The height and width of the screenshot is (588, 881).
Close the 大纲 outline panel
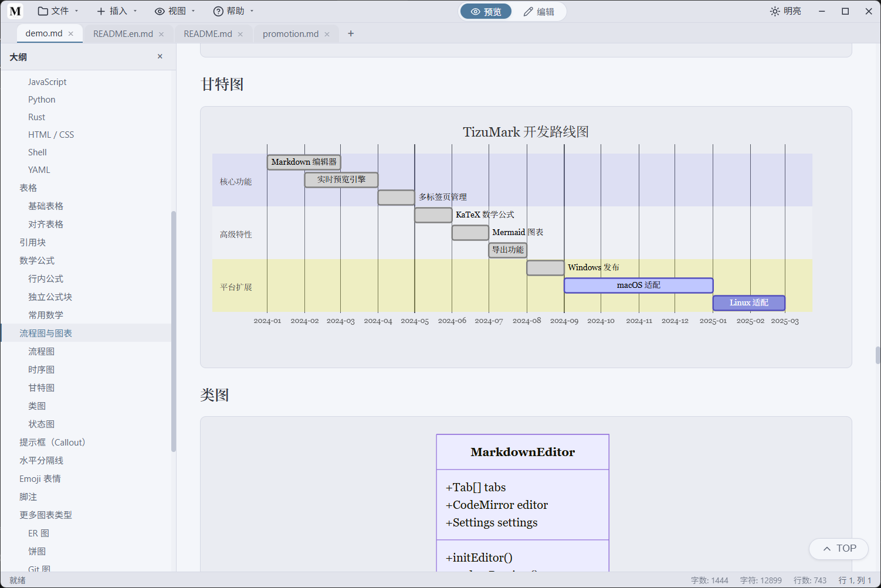(x=160, y=56)
